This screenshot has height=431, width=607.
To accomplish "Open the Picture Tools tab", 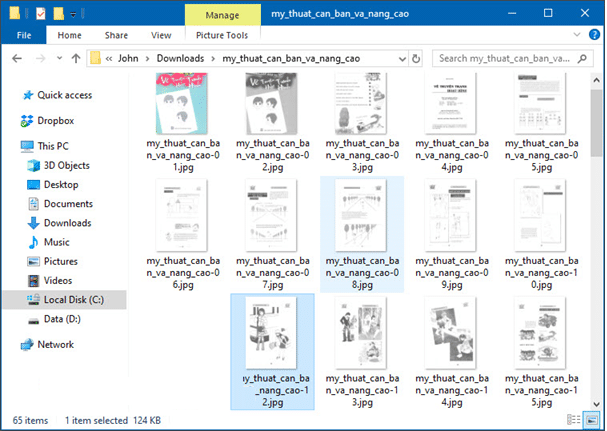I will tap(221, 35).
